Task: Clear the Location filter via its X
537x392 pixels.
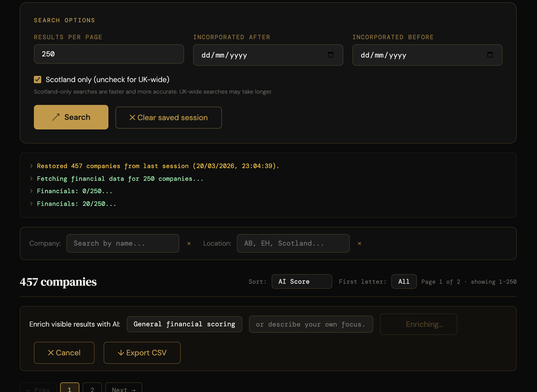Action: 359,244
